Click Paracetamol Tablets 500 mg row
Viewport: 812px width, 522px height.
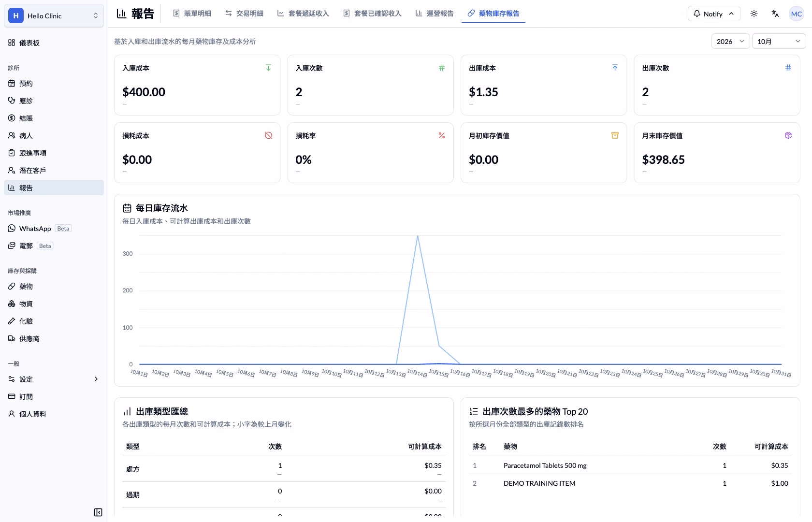tap(630, 465)
